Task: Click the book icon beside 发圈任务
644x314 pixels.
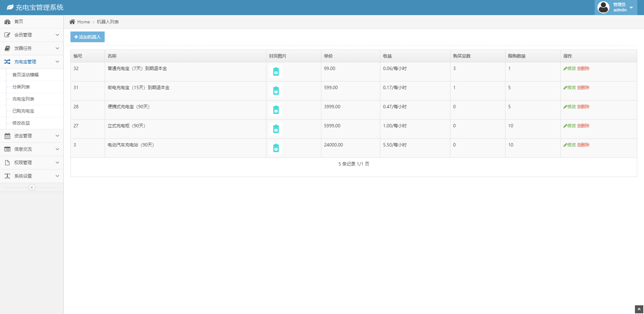Action: pos(7,48)
